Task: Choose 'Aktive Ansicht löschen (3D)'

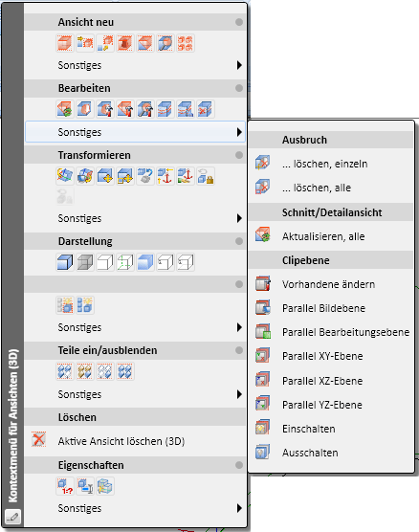Action: coord(135,441)
